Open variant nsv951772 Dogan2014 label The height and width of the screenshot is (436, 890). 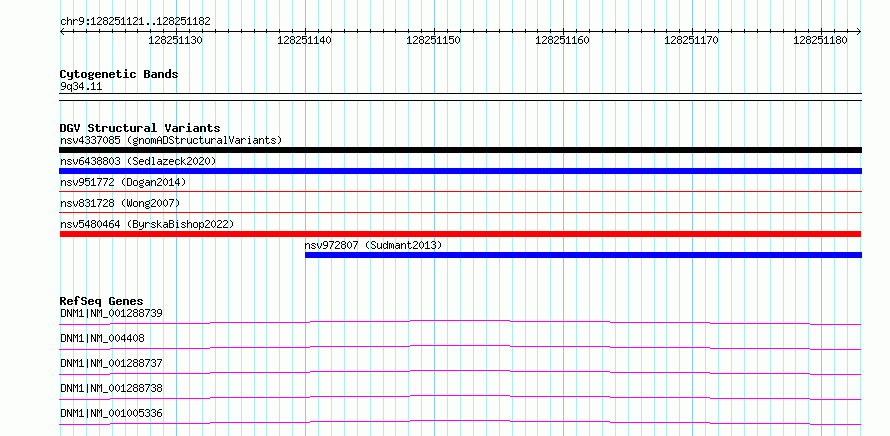pyautogui.click(x=123, y=182)
